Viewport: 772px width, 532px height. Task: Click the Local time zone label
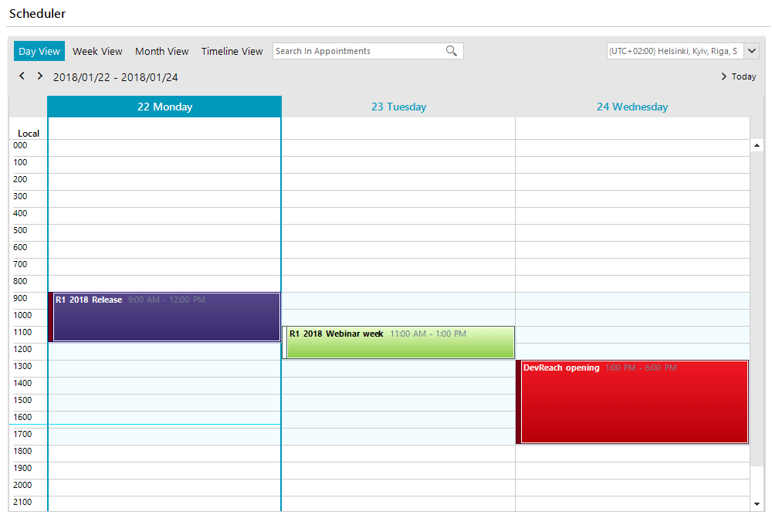29,133
